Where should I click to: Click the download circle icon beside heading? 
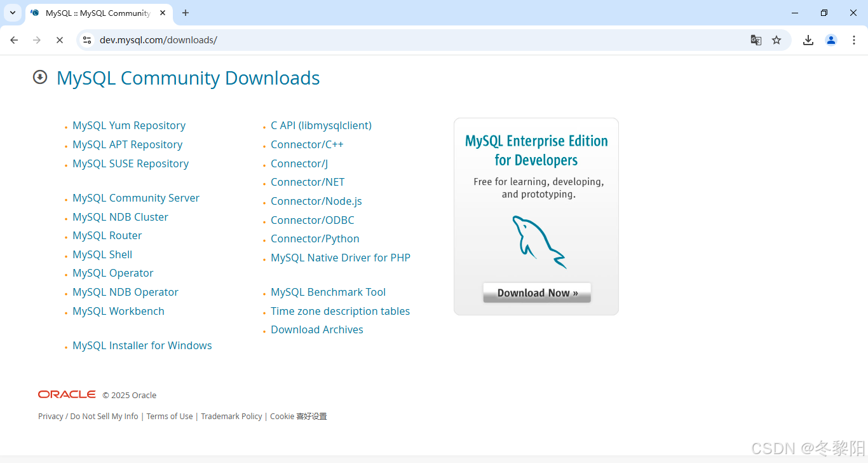tap(40, 78)
